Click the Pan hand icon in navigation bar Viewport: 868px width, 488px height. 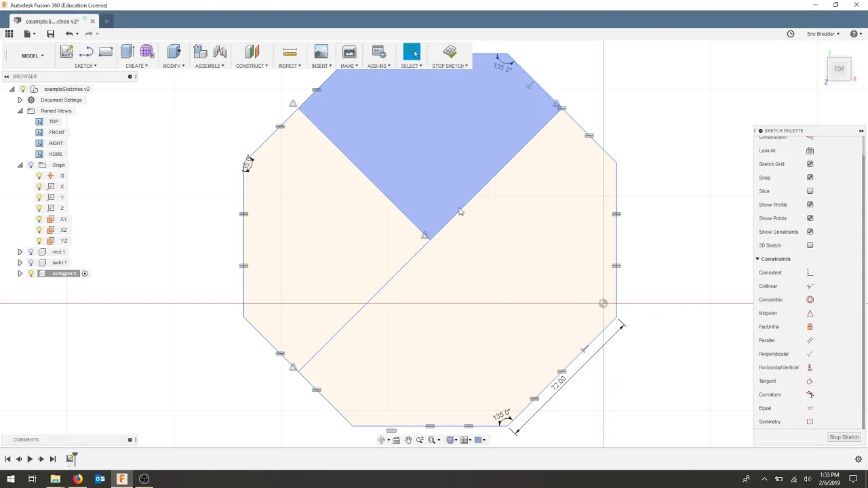(408, 441)
